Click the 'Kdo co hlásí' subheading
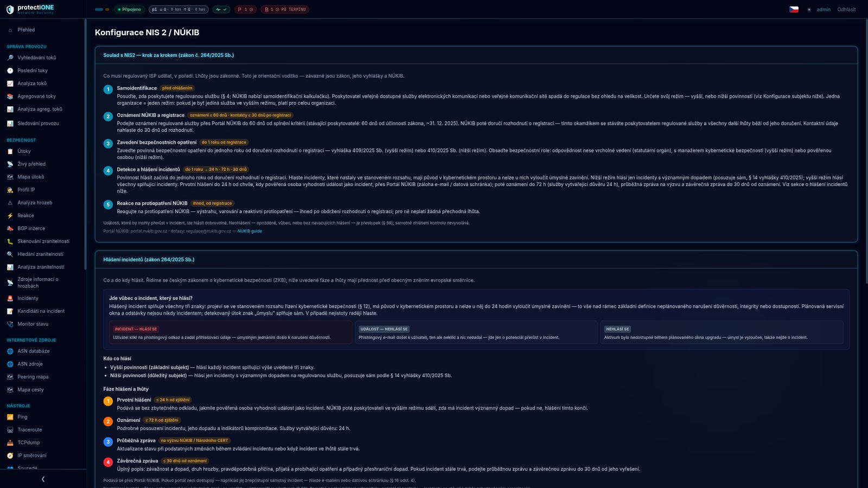The height and width of the screenshot is (488, 868). (x=117, y=359)
